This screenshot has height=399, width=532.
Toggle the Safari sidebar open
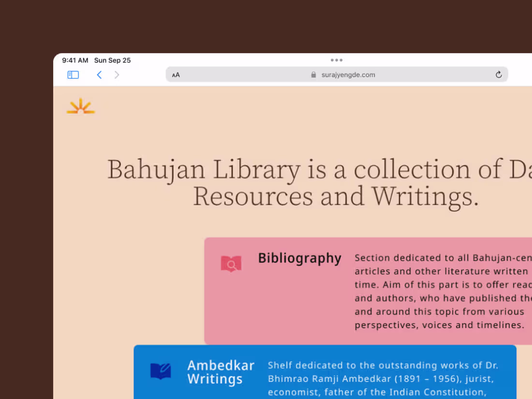(73, 74)
